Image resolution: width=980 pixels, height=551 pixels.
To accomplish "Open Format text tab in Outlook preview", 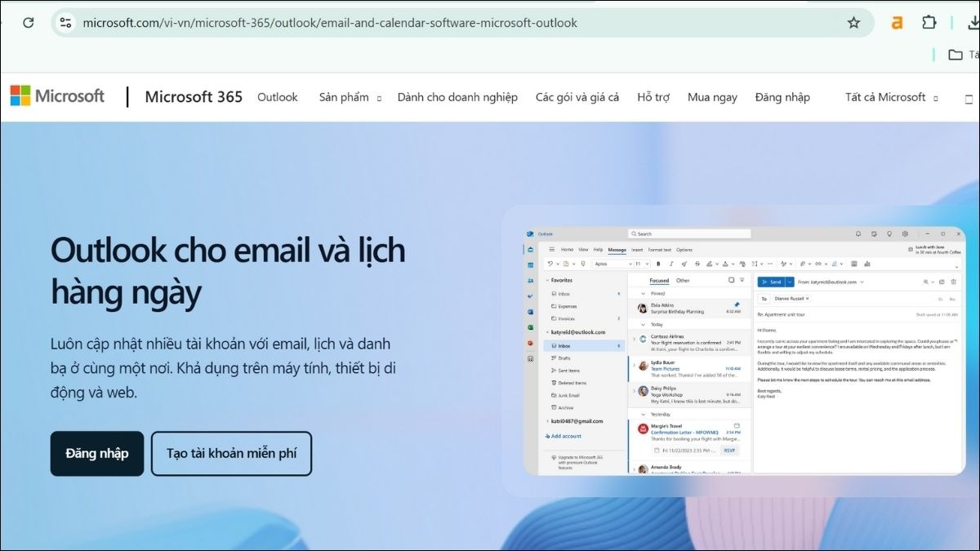I will coord(660,249).
